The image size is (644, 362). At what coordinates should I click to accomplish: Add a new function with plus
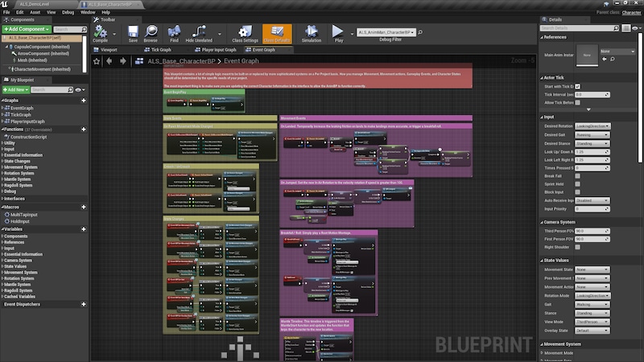84,130
